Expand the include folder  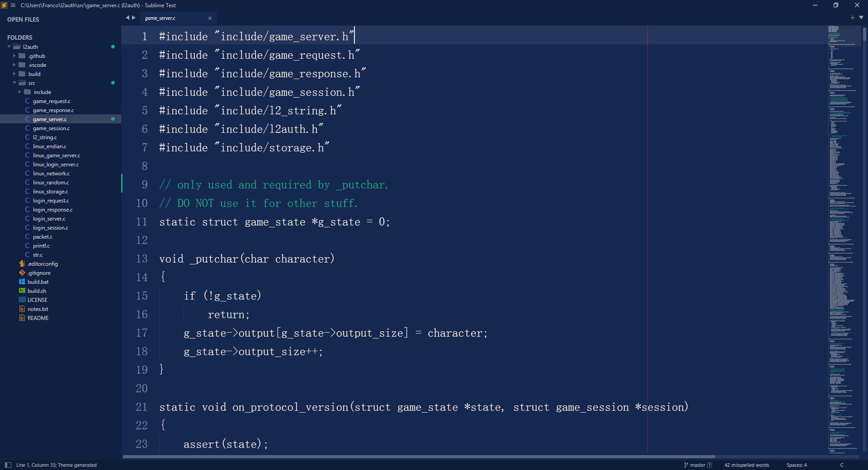point(20,92)
